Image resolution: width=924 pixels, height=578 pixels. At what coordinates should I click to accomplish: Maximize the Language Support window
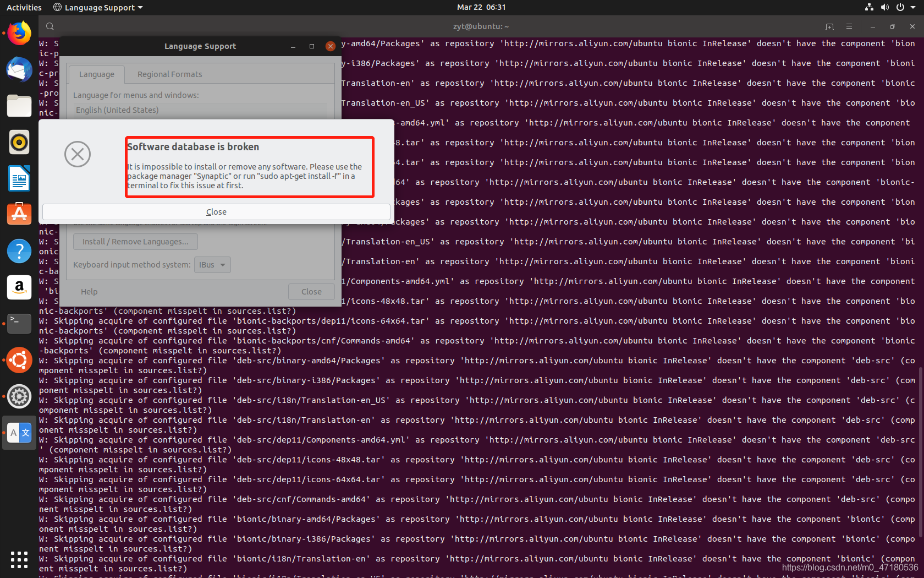click(312, 46)
